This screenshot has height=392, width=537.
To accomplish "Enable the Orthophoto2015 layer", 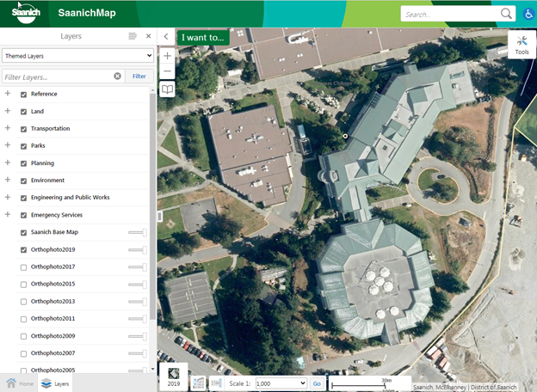I will 23,285.
